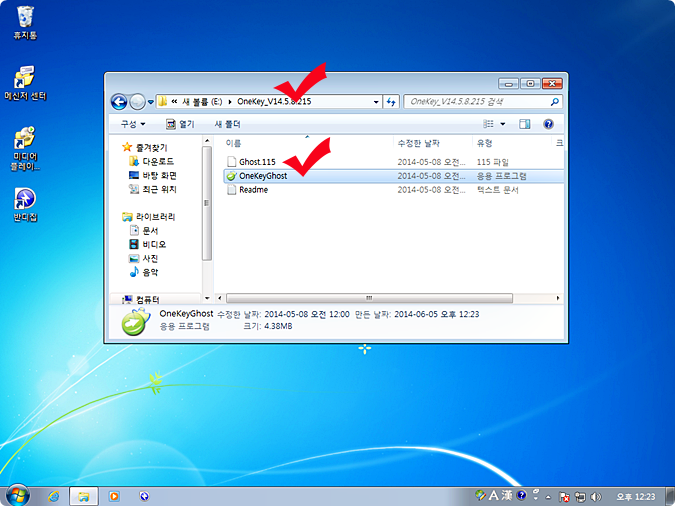The image size is (675, 506).
Task: Open the 반디집 desktop shortcut
Action: [25, 205]
